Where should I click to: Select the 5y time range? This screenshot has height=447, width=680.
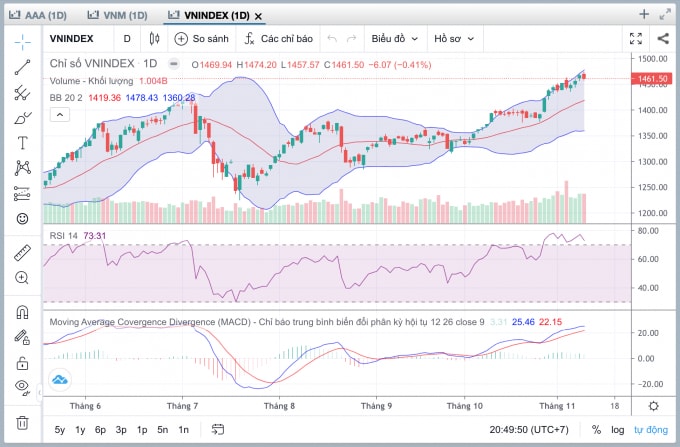[60, 430]
